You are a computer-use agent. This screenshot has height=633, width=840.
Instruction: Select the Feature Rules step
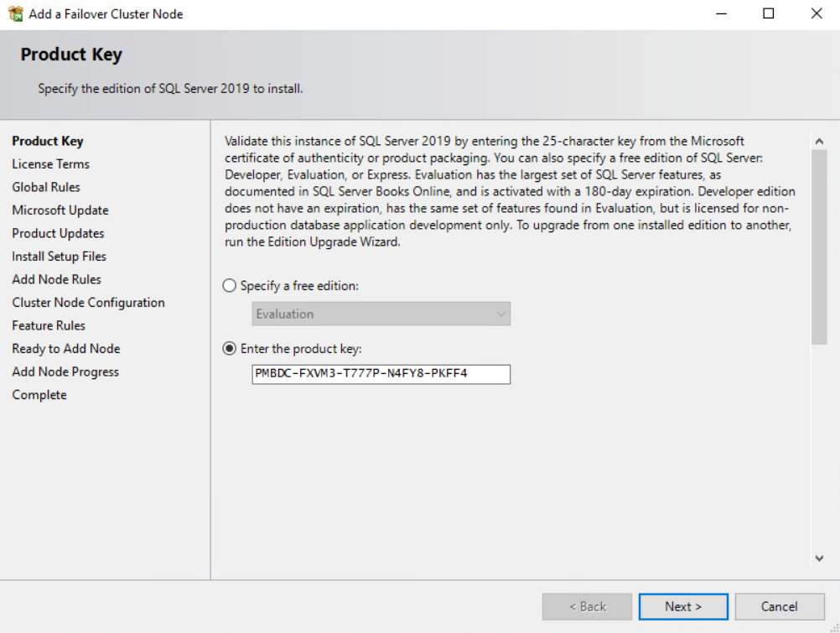pos(49,325)
